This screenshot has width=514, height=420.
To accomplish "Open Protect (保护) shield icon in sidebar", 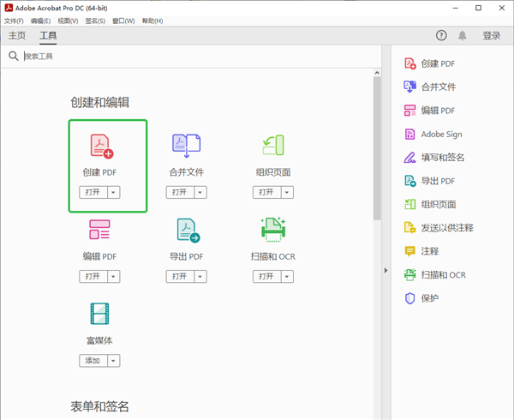I will tap(409, 298).
